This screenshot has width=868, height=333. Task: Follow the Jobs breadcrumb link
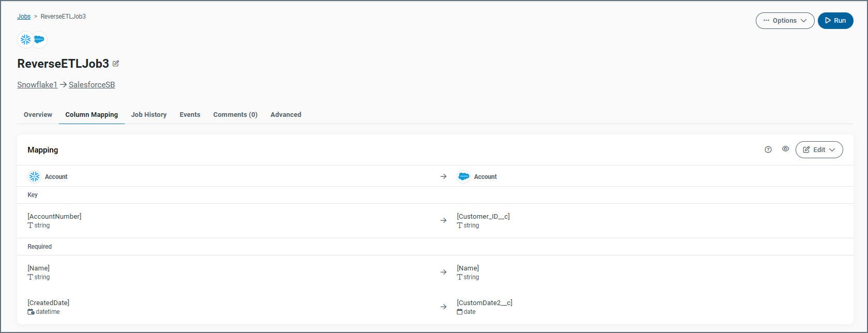pos(24,17)
